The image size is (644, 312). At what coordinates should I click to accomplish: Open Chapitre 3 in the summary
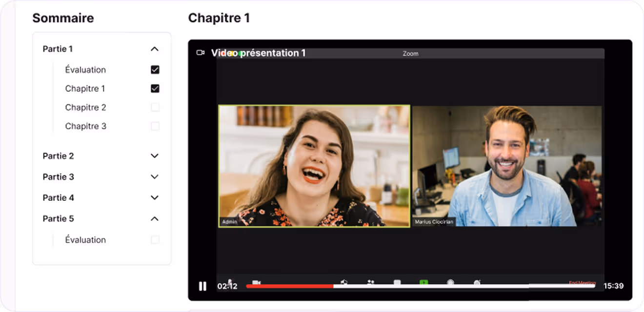point(85,126)
